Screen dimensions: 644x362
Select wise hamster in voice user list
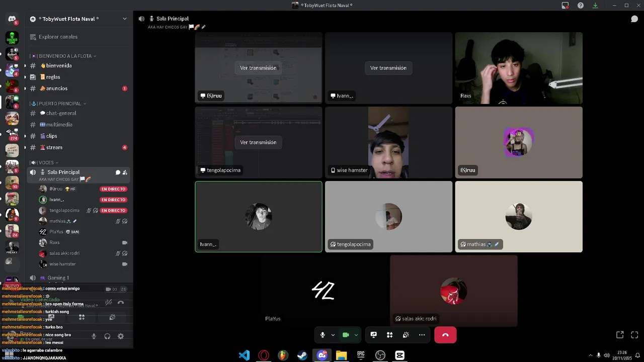83,264
